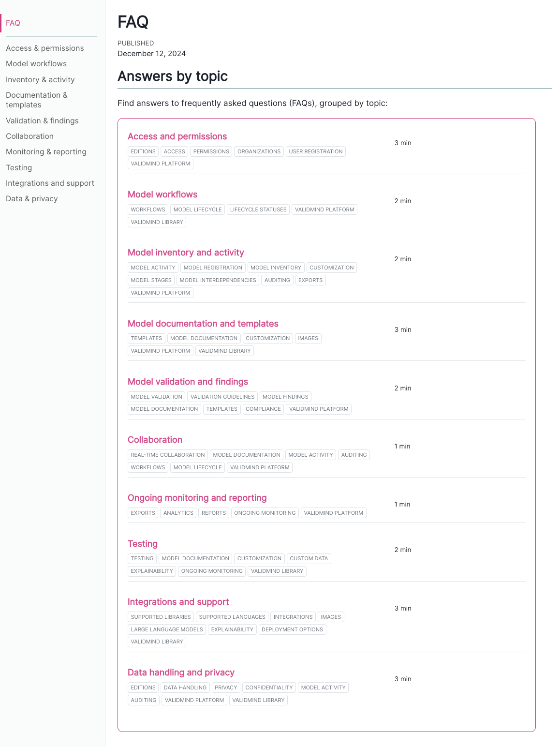Select the LARGE LANGUAGE MODELS tag
Image resolution: width=560 pixels, height=747 pixels.
click(166, 629)
